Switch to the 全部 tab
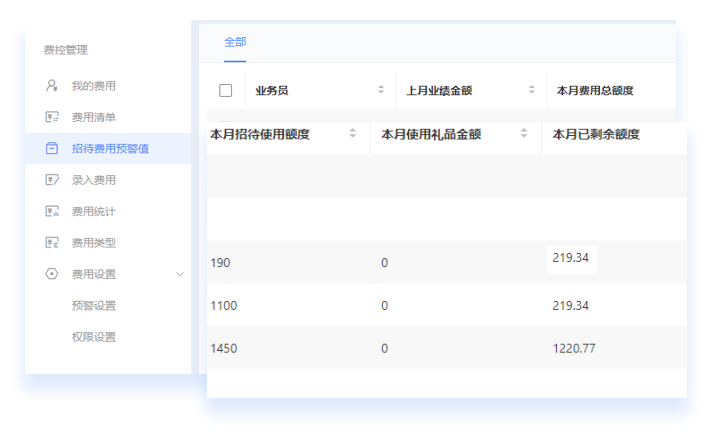Viewport: 712px width, 434px height. (x=235, y=42)
